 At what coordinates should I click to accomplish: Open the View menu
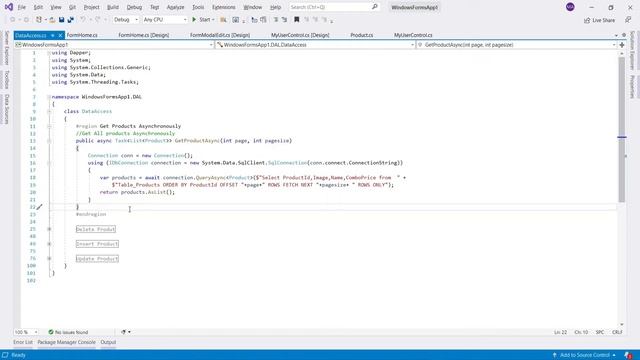pos(56,7)
